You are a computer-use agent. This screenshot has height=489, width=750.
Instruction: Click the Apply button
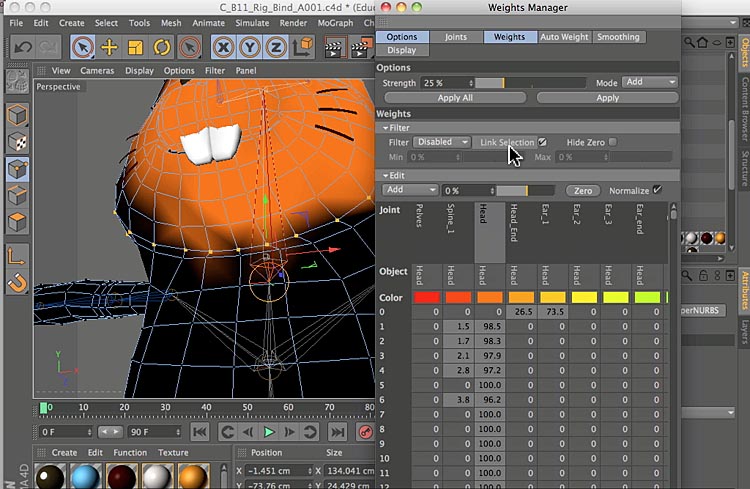tap(607, 98)
